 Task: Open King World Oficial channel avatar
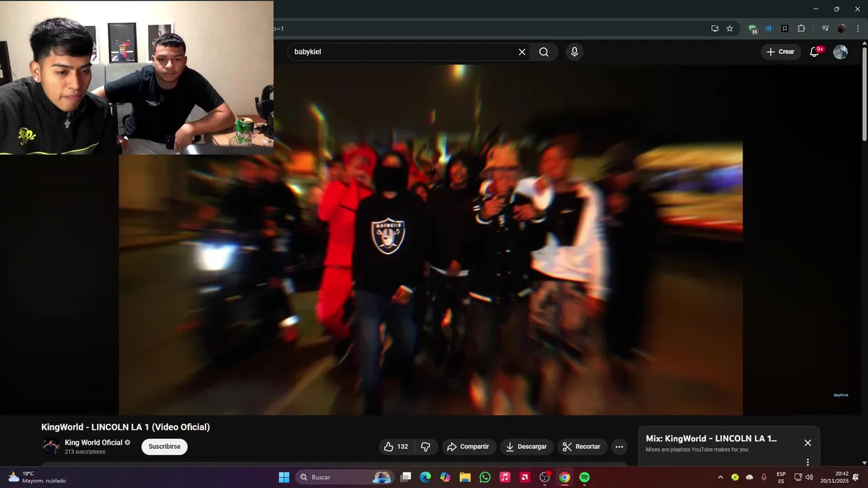point(51,447)
